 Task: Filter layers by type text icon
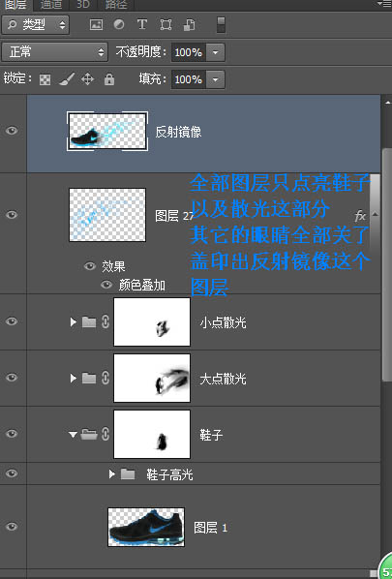(x=141, y=25)
